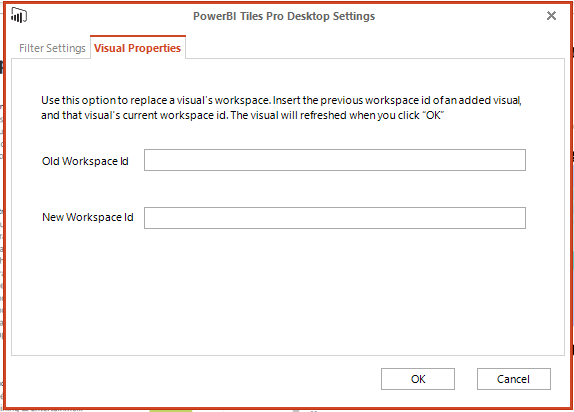Click instruction line starting "Use this option"
574x412 pixels.
[281, 100]
